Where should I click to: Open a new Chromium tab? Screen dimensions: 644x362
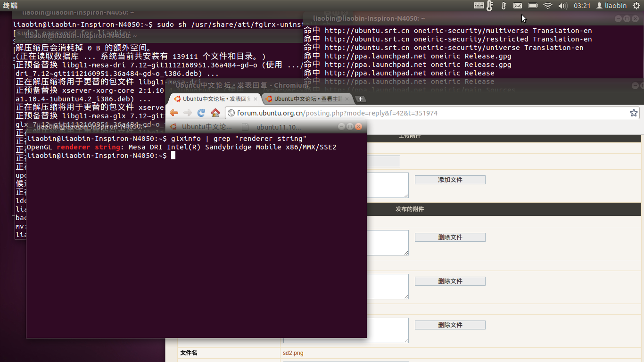(x=360, y=99)
